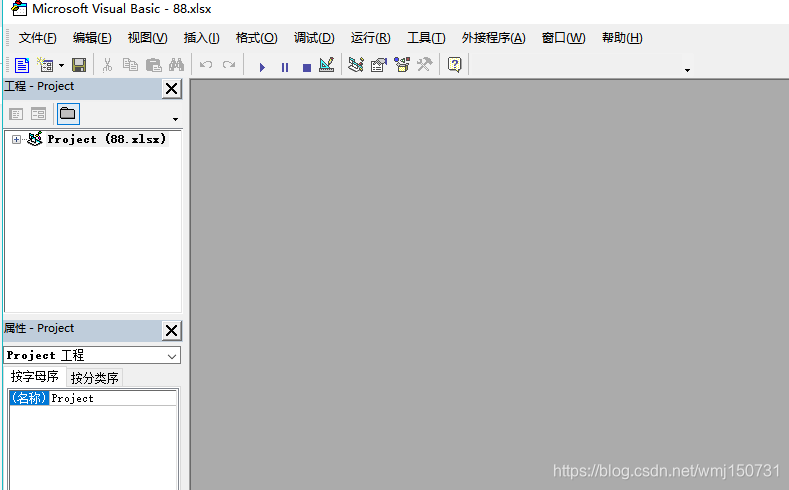Open the 窗口(W) menu
Screen dimensions: 789x490
[x=564, y=38]
